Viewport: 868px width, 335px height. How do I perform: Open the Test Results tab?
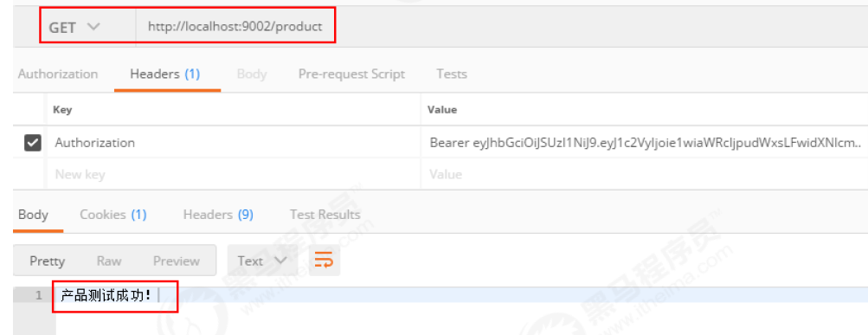(x=325, y=215)
